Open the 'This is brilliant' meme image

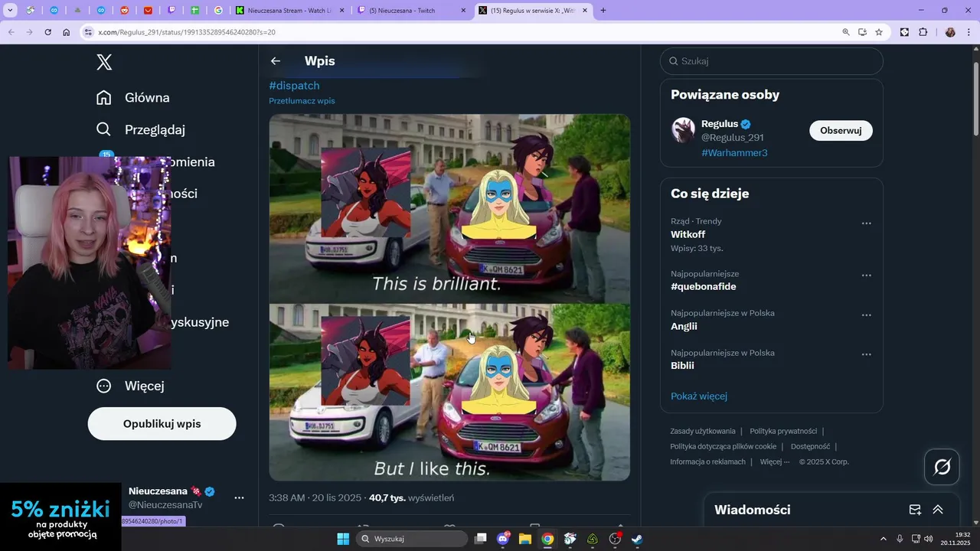click(x=449, y=208)
